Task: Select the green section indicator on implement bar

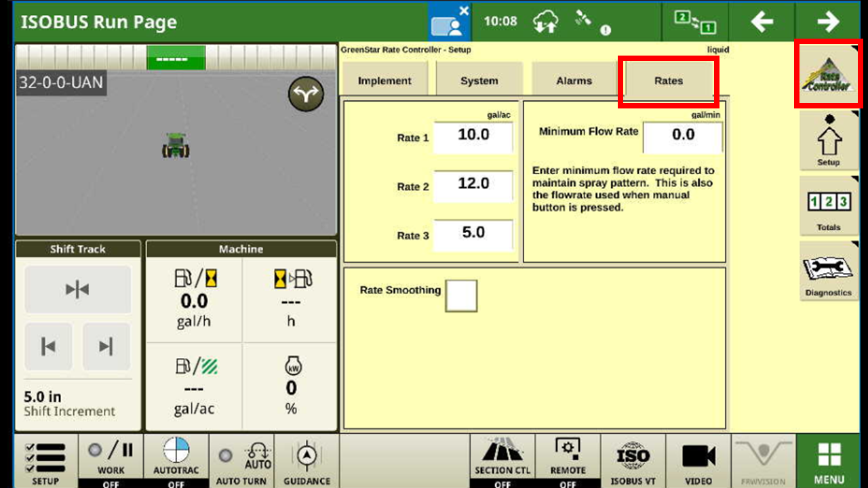Action: pyautogui.click(x=176, y=58)
